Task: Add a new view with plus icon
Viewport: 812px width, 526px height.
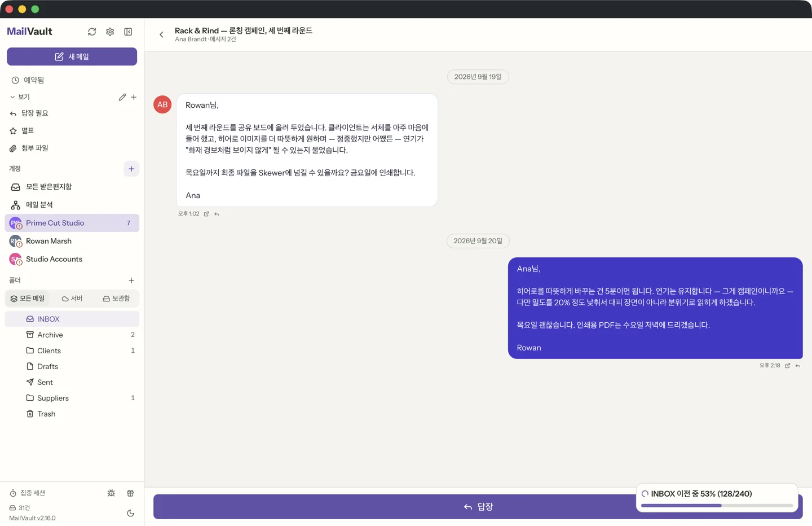Action: (134, 97)
